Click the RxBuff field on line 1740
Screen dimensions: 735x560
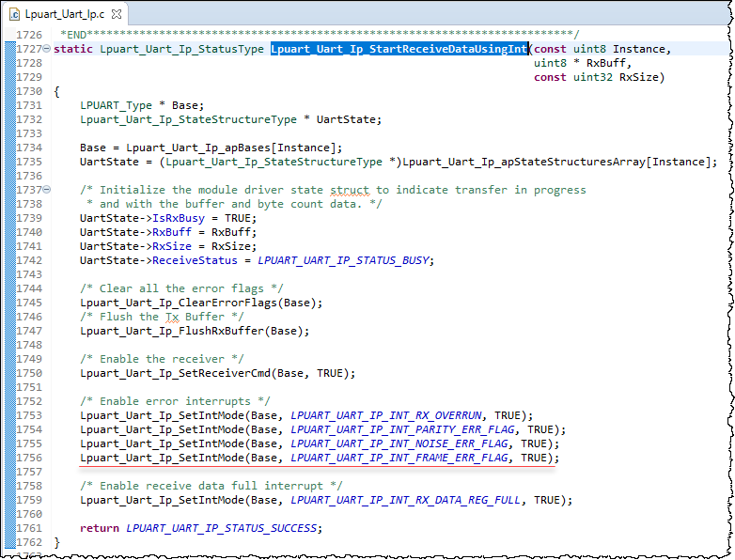[172, 232]
